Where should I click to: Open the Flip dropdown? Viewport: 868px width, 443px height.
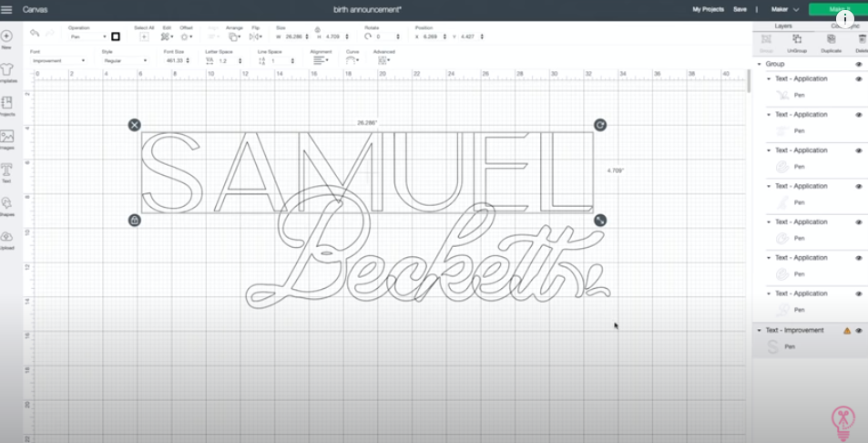(255, 36)
